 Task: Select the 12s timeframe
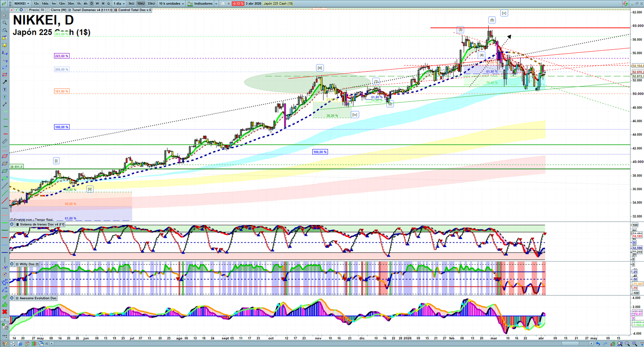point(36,4)
